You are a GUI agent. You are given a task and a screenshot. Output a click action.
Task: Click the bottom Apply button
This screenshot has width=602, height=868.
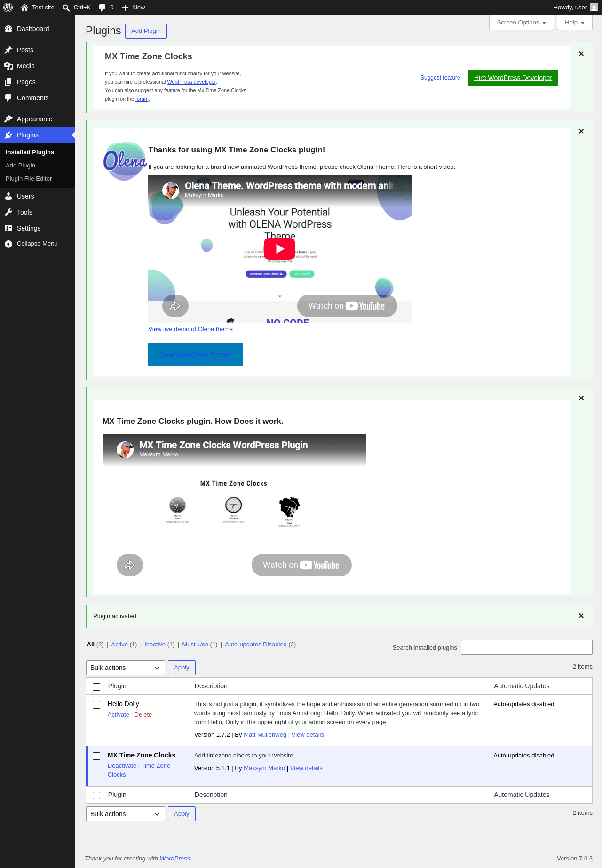coord(182,814)
